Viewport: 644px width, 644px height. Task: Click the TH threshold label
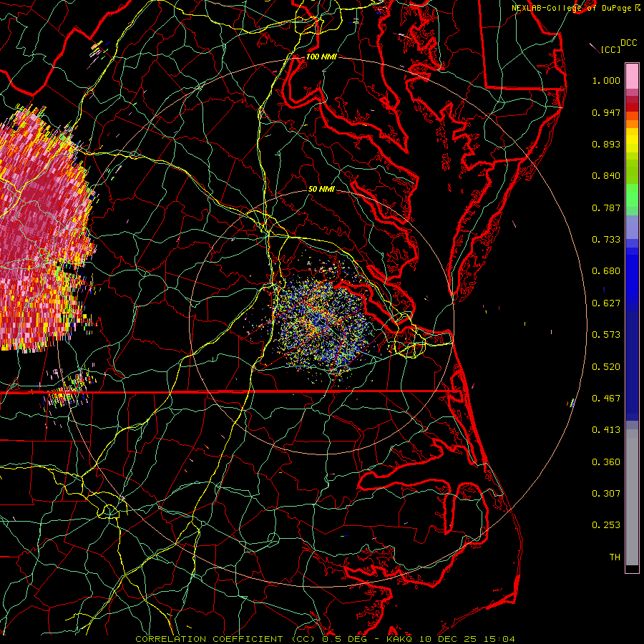615,557
